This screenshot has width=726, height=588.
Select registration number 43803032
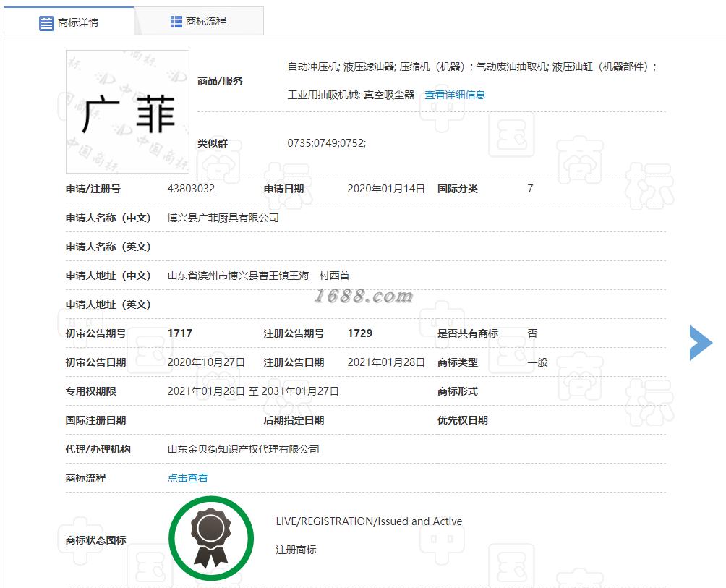pos(191,189)
